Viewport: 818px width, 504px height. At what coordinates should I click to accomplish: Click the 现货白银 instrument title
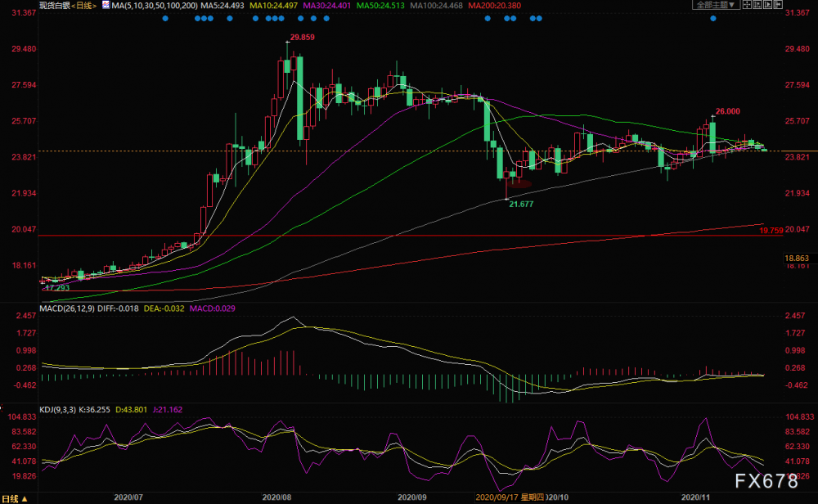tap(55, 5)
